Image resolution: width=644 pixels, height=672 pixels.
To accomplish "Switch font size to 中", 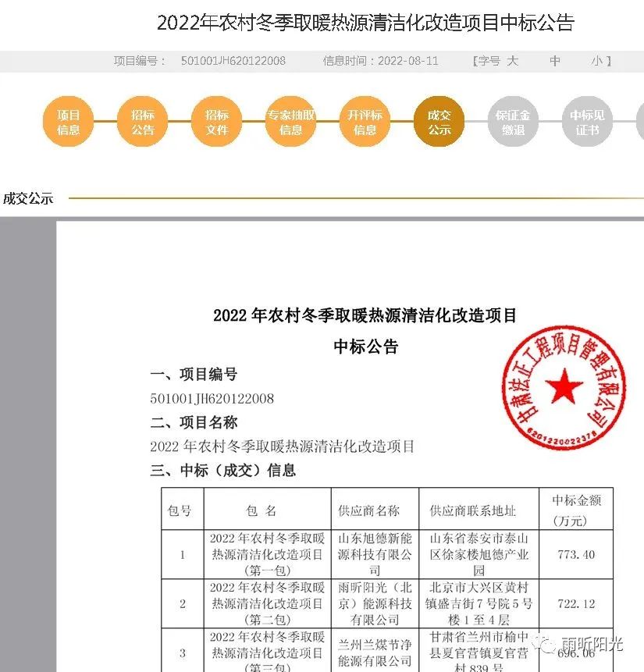I will (x=555, y=61).
